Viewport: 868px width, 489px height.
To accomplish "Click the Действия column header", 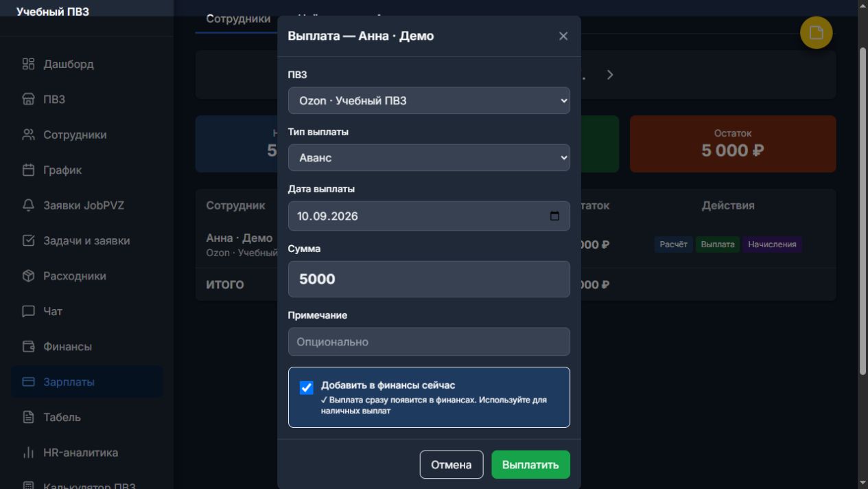I will [728, 205].
